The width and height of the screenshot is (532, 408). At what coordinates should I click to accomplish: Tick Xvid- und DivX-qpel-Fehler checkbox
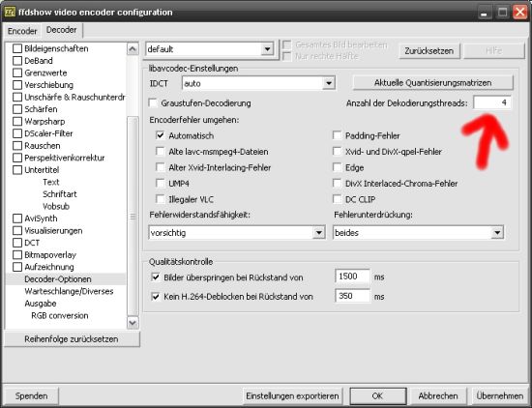click(x=337, y=152)
